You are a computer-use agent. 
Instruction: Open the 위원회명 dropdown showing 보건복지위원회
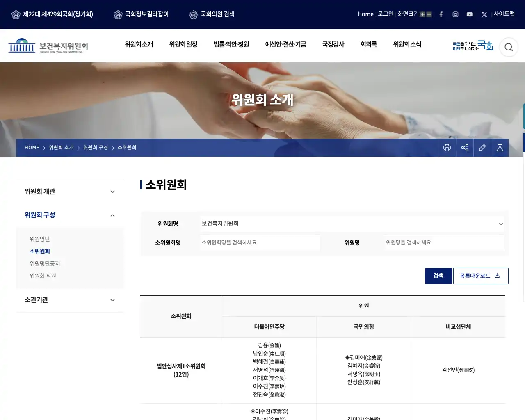(x=352, y=224)
